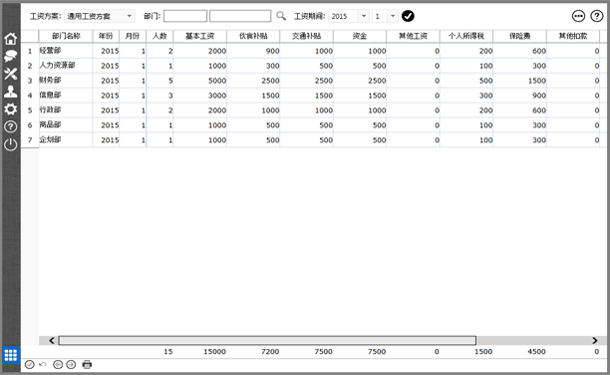The width and height of the screenshot is (610, 375).
Task: Click the 部门名称 column header
Action: [x=66, y=36]
